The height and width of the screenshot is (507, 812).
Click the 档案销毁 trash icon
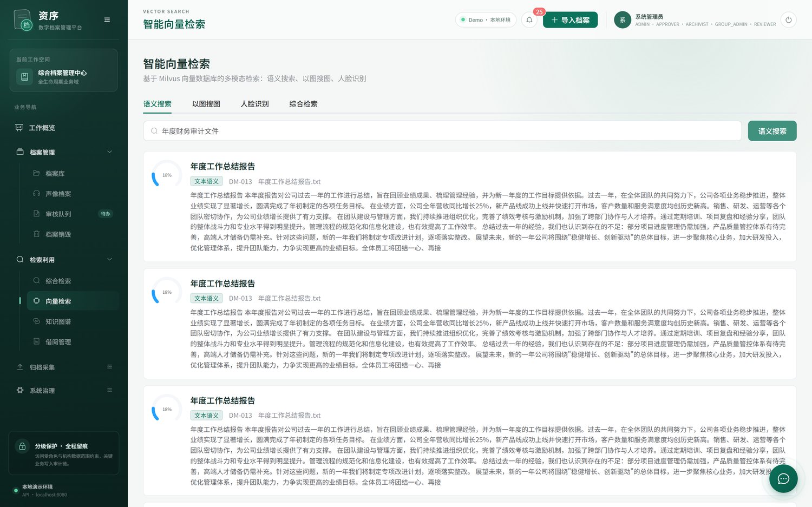[36, 234]
